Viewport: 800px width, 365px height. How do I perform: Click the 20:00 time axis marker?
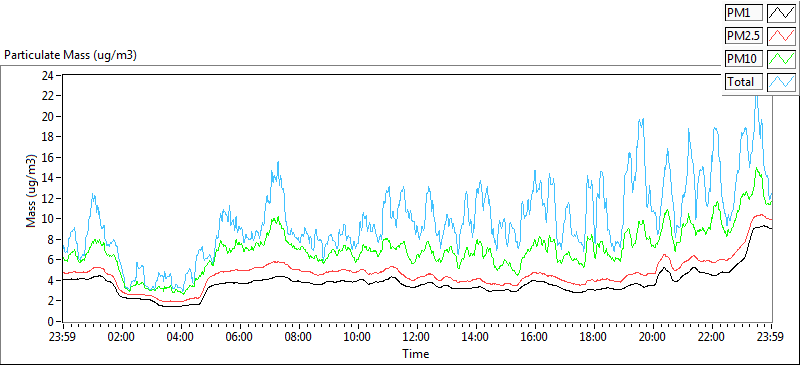(653, 337)
